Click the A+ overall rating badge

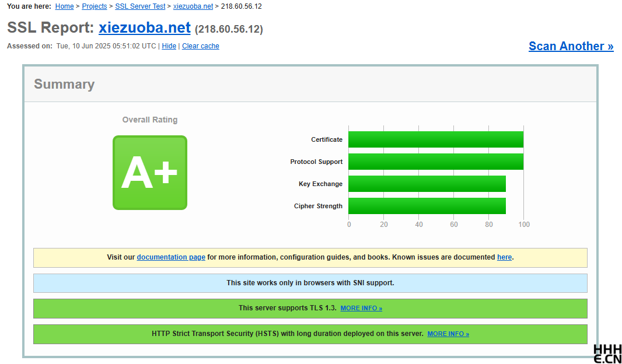pos(150,173)
